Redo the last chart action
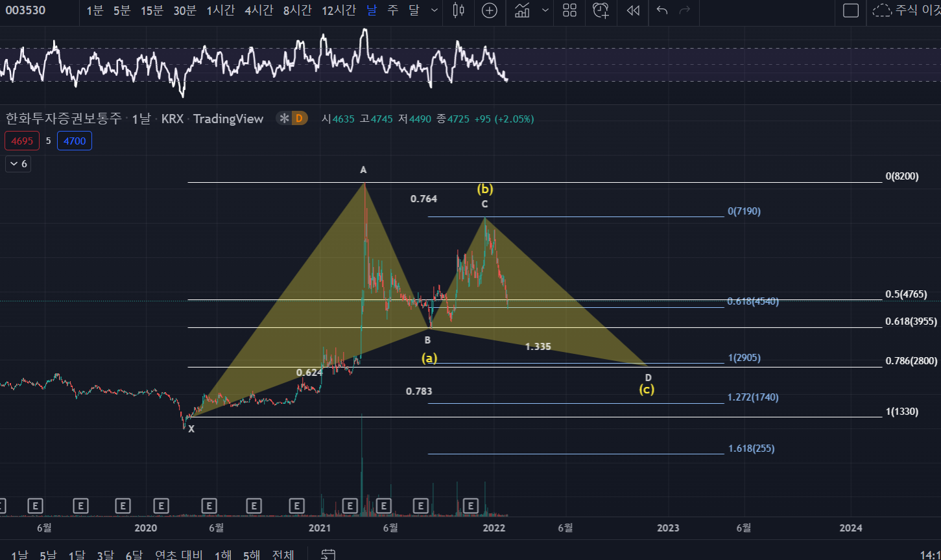The image size is (941, 560). coord(684,10)
